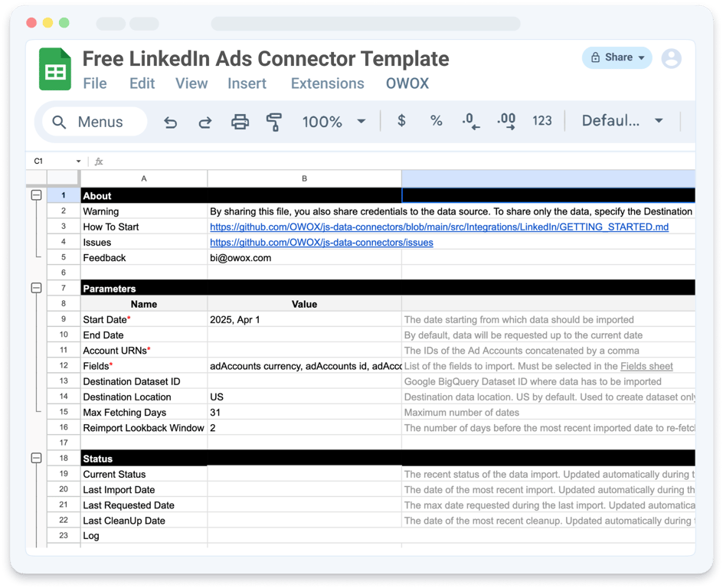Click the Share button
Image resolution: width=723 pixels, height=588 pixels.
(617, 57)
